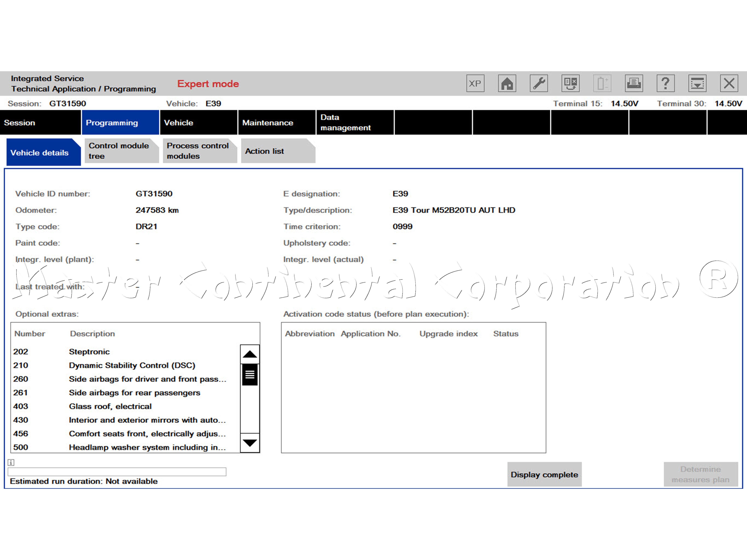Switch to Action list tab

pos(278,151)
